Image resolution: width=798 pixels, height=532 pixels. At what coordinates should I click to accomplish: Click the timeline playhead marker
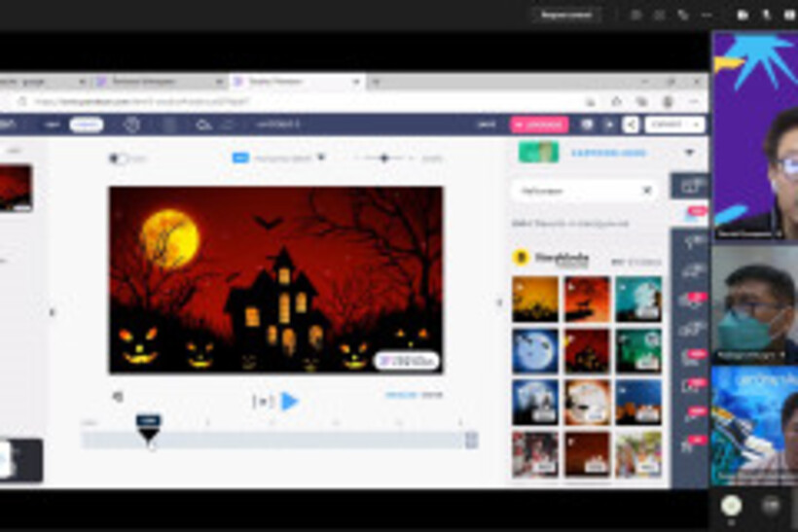point(148,428)
